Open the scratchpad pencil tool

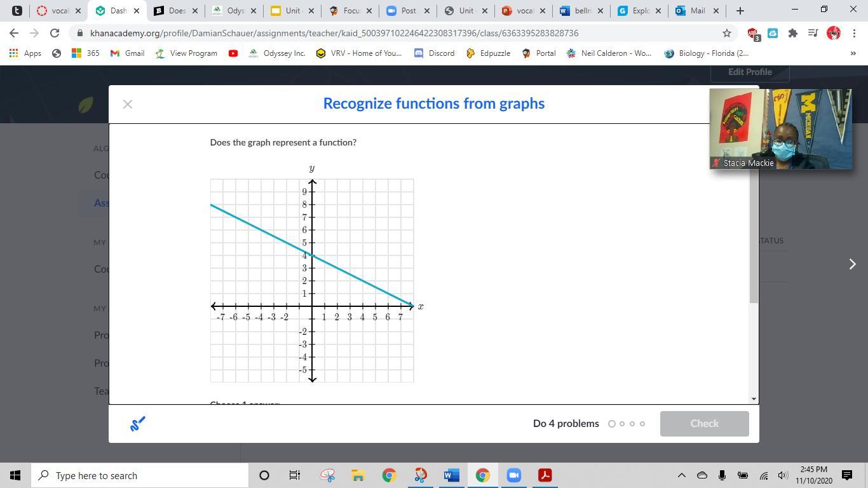click(138, 424)
